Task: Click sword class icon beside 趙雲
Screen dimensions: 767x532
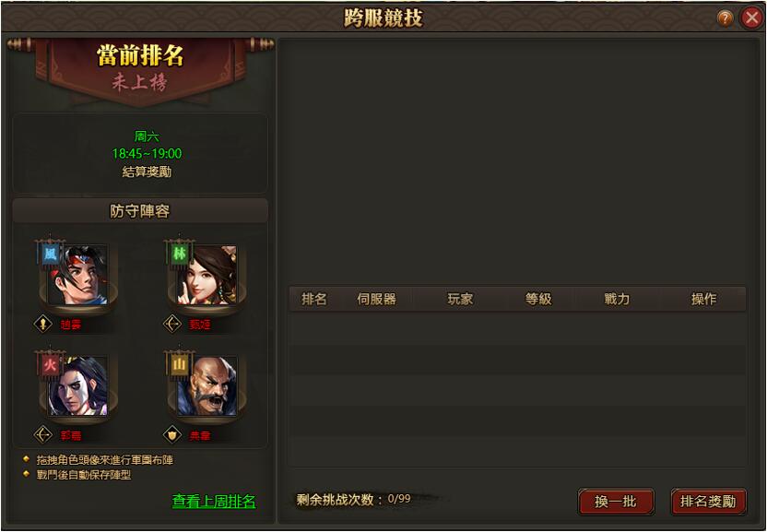Action: point(43,324)
